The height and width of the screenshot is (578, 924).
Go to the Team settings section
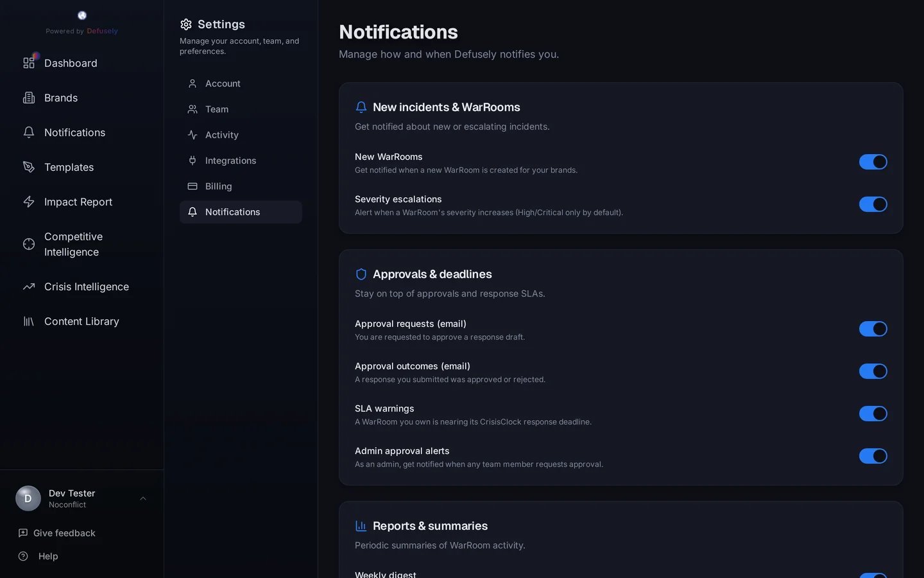(216, 109)
